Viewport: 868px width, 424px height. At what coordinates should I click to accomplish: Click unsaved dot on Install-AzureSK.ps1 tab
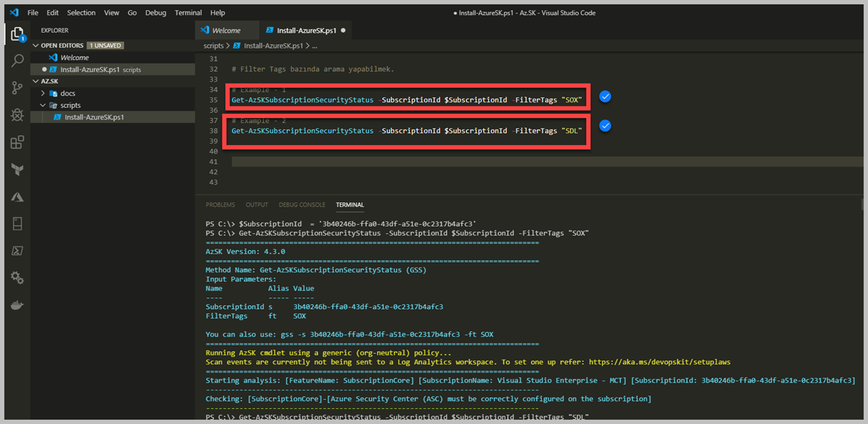pos(344,31)
